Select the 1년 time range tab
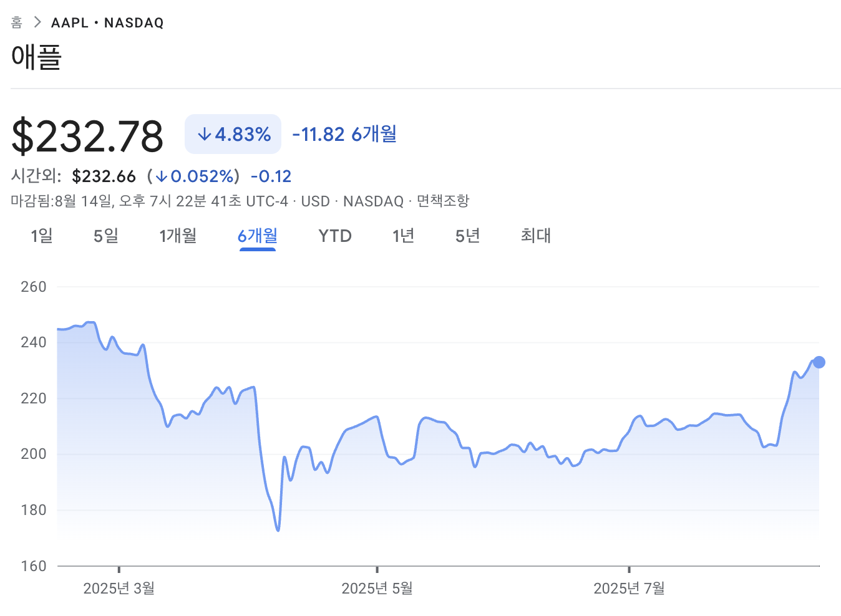Image resolution: width=841 pixels, height=616 pixels. pyautogui.click(x=403, y=236)
